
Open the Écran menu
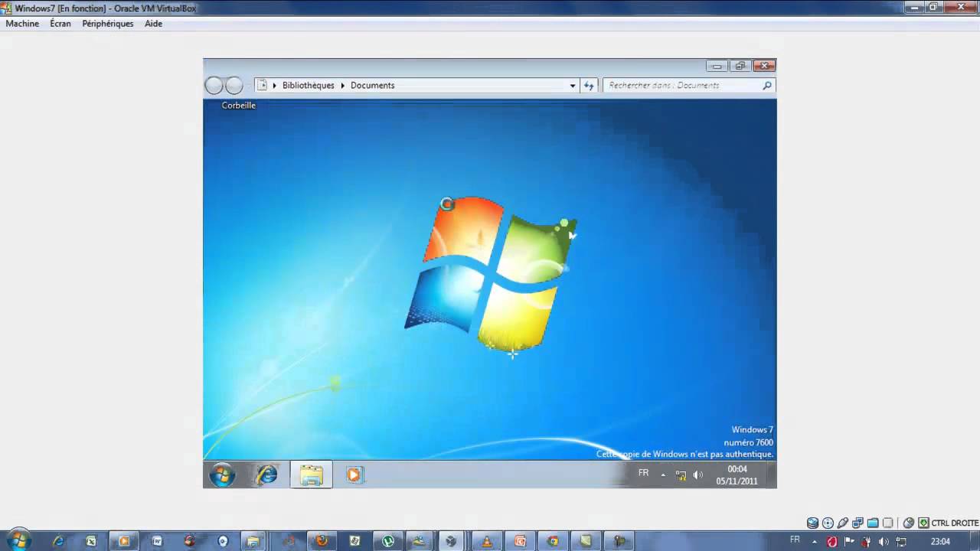point(60,24)
